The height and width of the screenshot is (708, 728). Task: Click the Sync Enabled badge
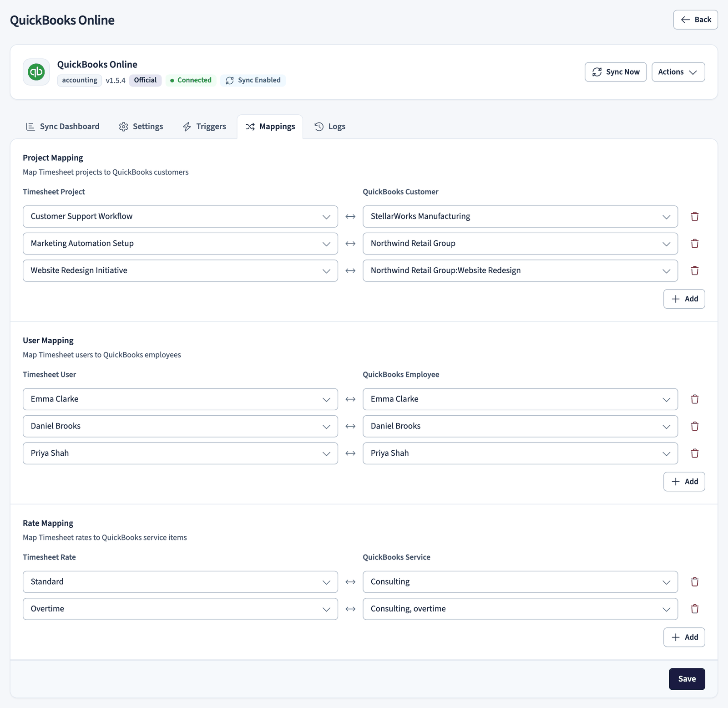click(x=253, y=80)
